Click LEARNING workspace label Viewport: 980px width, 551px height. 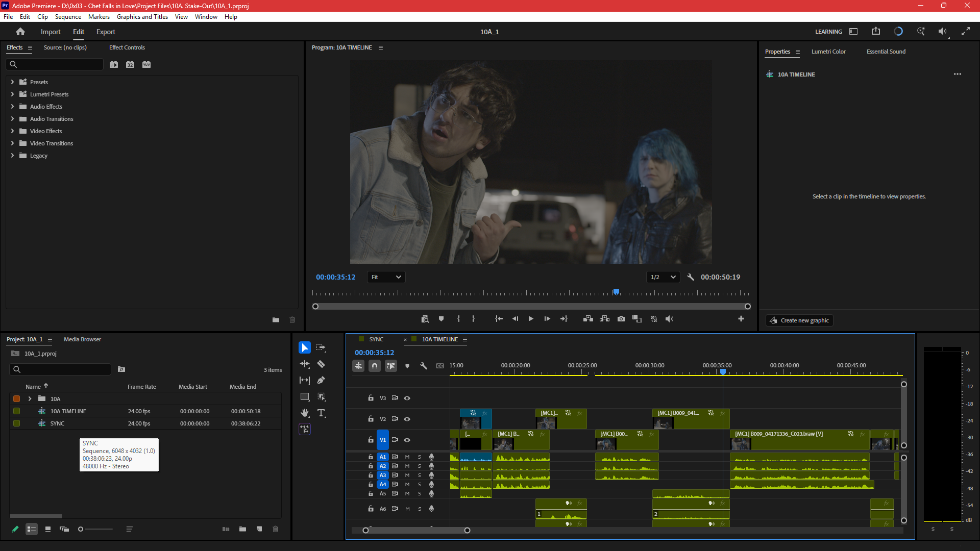click(828, 32)
